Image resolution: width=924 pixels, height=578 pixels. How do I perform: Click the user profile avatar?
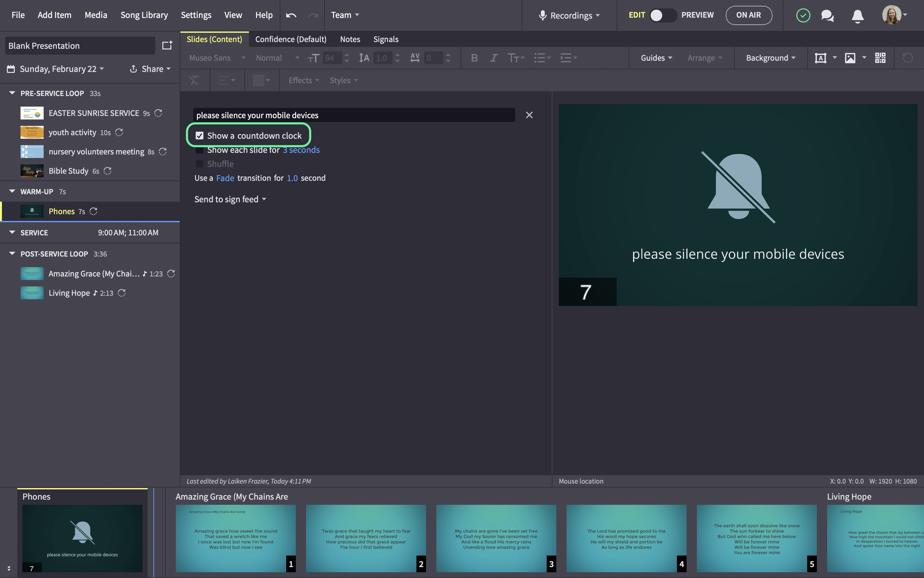[892, 15]
